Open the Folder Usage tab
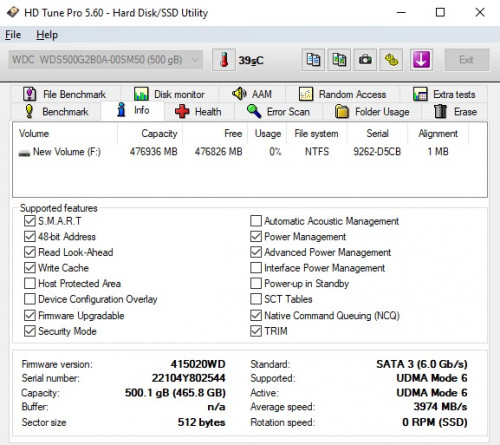The image size is (500, 445). (372, 112)
